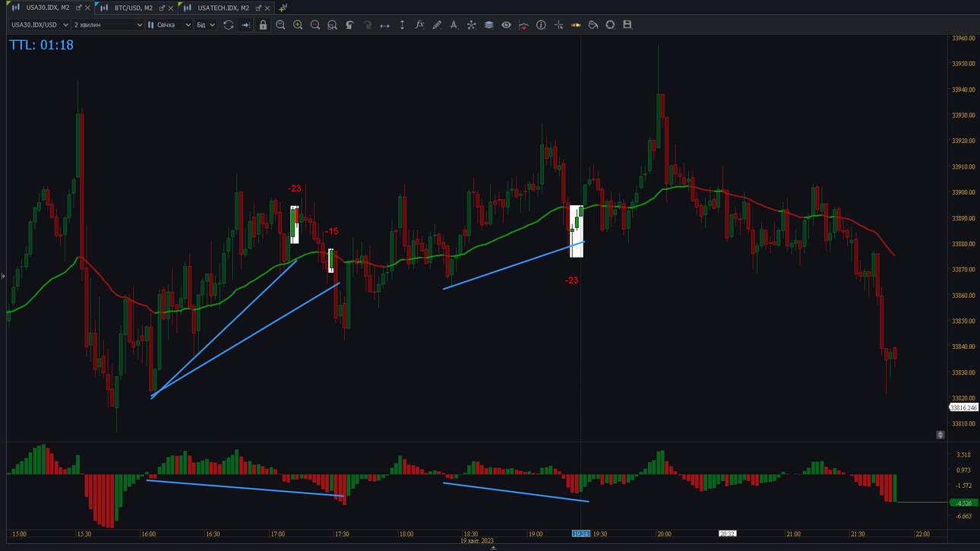The height and width of the screenshot is (551, 980).
Task: Open the chart layers icon
Action: (488, 25)
